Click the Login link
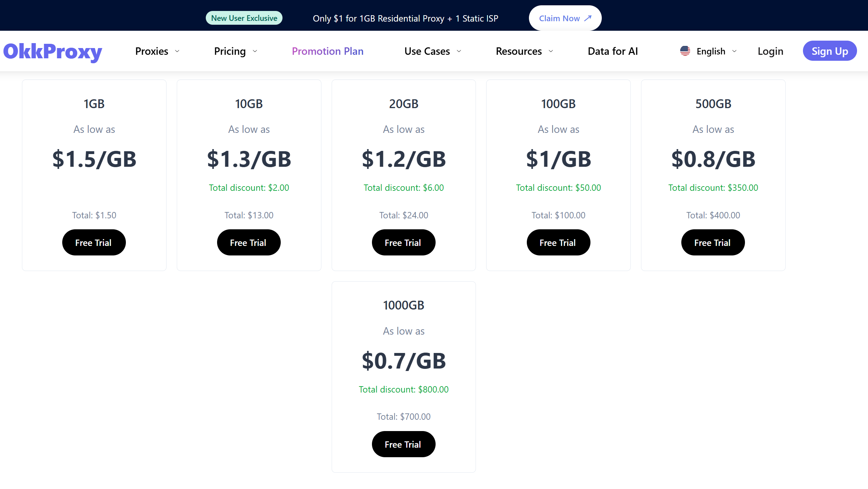Screen dimensions: 868x489 pyautogui.click(x=770, y=51)
